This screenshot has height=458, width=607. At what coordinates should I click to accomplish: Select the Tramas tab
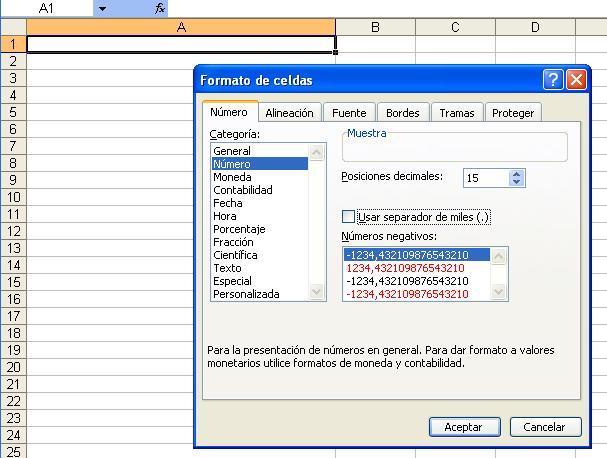tap(457, 113)
